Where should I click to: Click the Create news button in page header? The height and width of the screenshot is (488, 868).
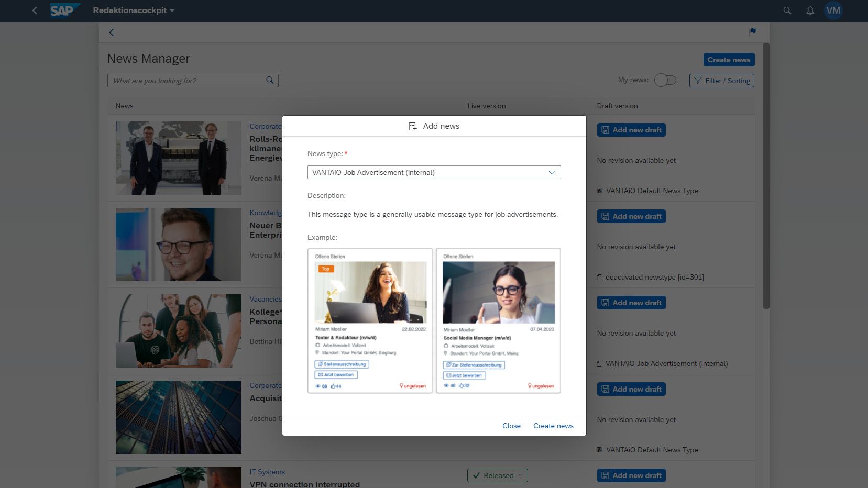(x=729, y=60)
